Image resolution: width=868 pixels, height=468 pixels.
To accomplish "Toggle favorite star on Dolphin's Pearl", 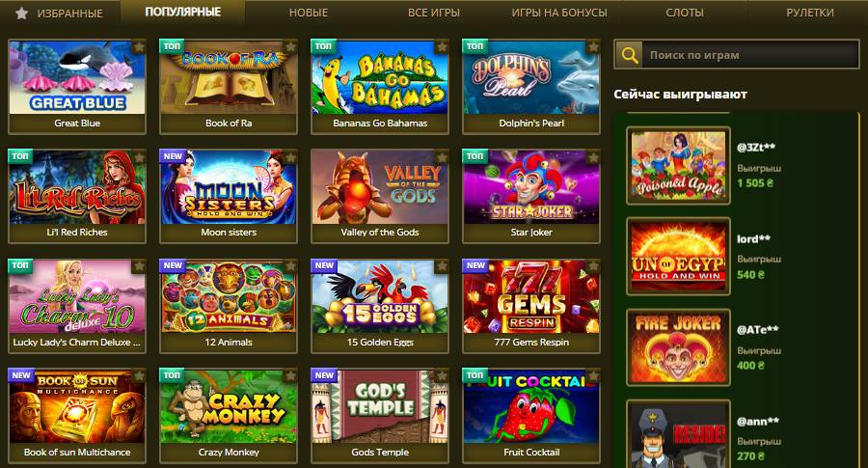I will [x=593, y=47].
